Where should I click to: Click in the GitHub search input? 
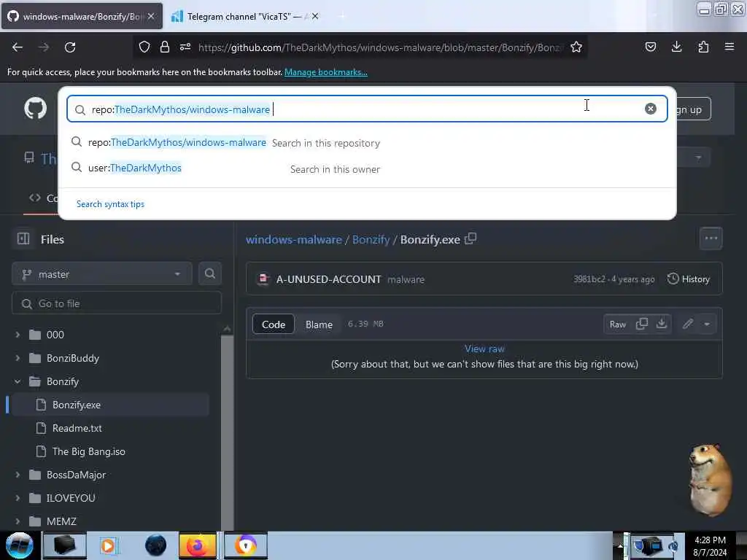click(x=367, y=109)
